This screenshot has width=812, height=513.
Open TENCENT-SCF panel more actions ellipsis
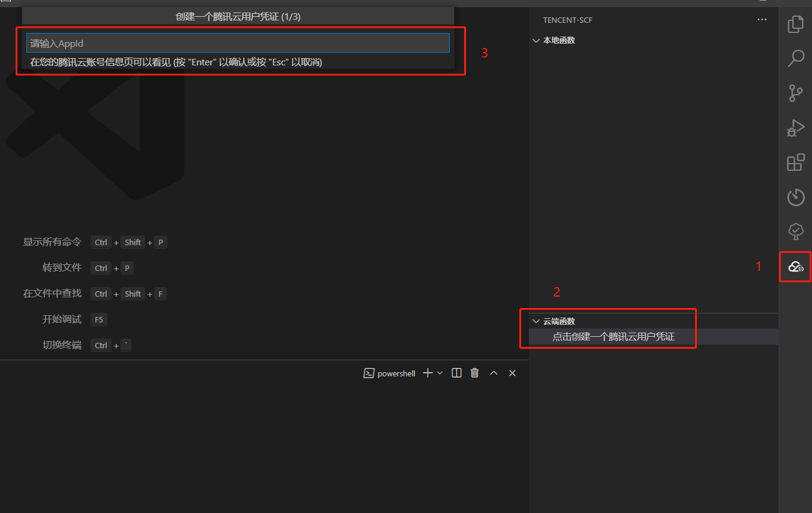click(762, 20)
